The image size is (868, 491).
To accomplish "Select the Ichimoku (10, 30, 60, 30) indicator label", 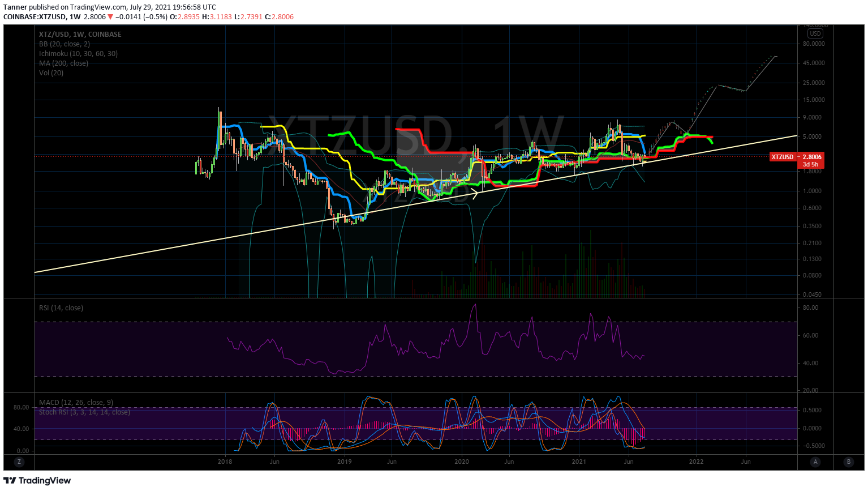I will [78, 54].
